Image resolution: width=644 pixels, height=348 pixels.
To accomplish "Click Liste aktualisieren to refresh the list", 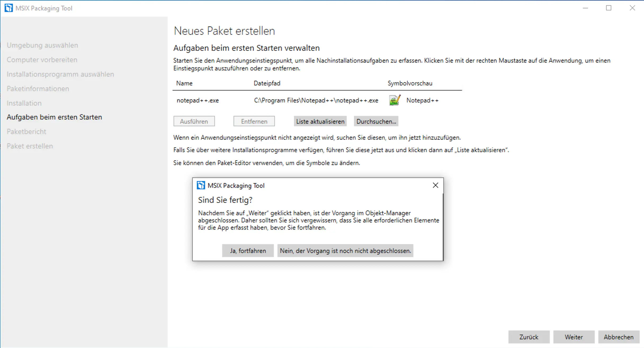I will point(320,121).
